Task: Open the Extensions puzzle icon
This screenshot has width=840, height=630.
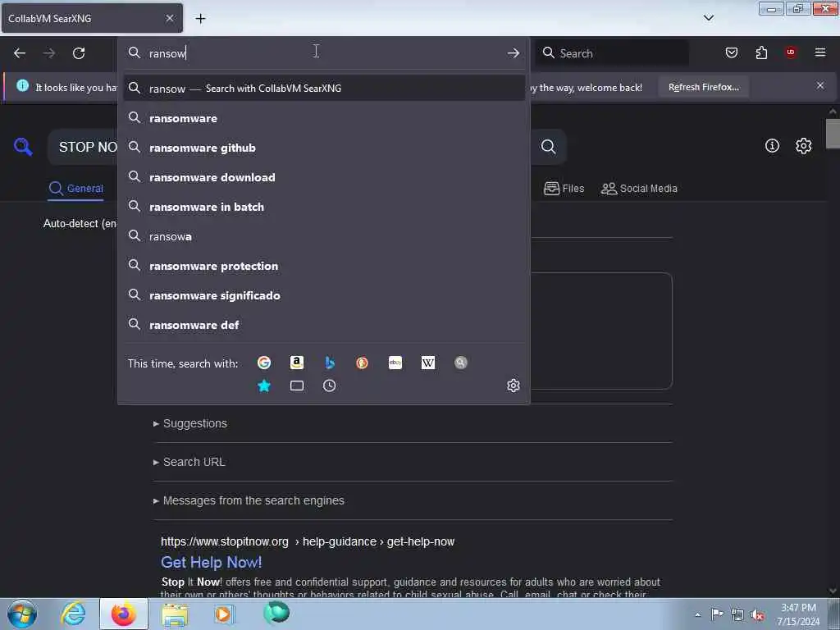Action: pyautogui.click(x=761, y=52)
